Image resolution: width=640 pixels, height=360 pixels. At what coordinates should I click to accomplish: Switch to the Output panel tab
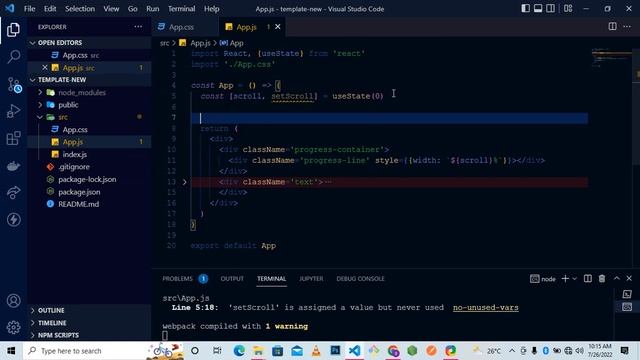(232, 278)
